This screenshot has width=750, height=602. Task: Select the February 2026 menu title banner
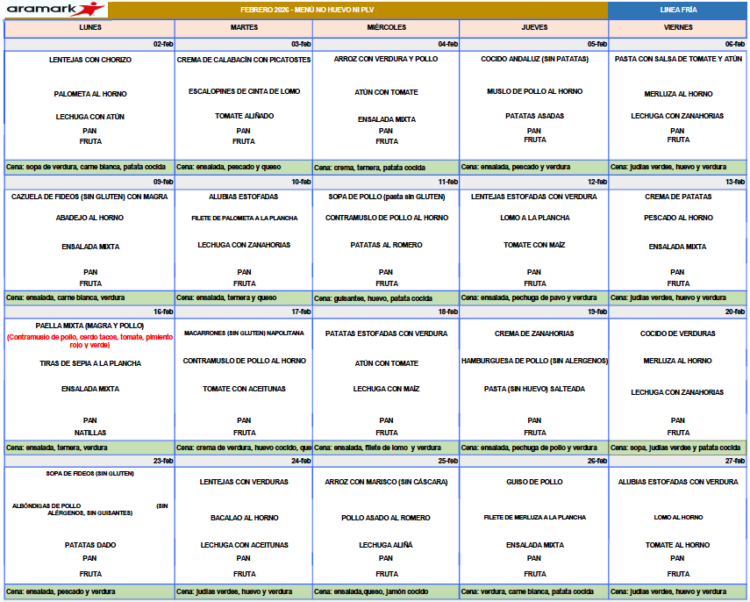point(356,9)
